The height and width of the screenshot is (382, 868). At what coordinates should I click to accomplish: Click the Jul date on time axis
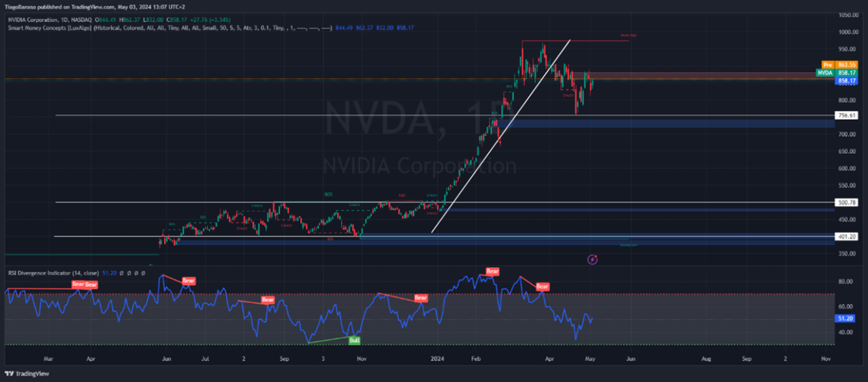[205, 359]
